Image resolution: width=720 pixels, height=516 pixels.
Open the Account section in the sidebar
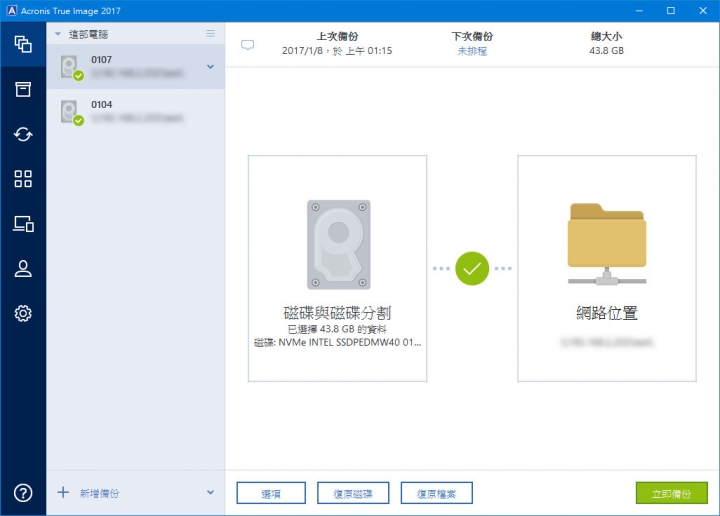point(23,269)
